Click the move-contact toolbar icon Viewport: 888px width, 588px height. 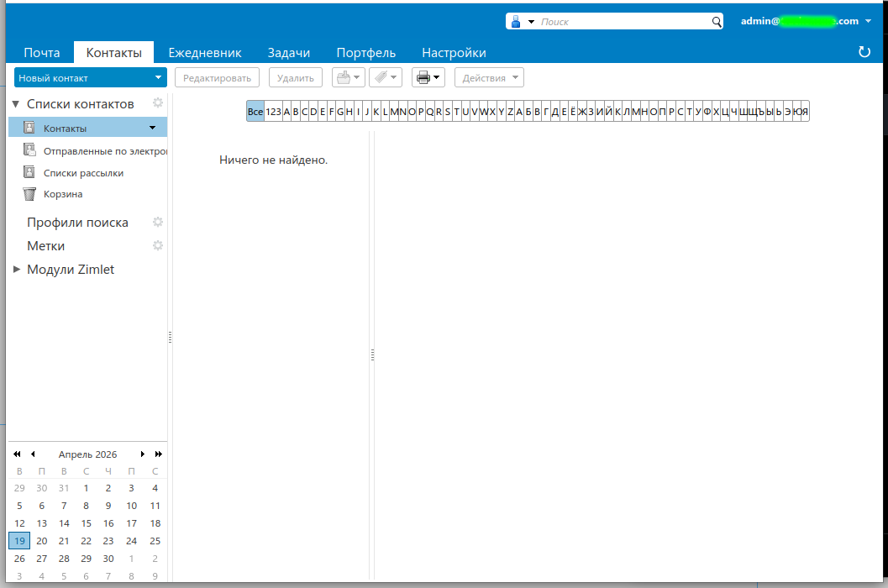(344, 77)
